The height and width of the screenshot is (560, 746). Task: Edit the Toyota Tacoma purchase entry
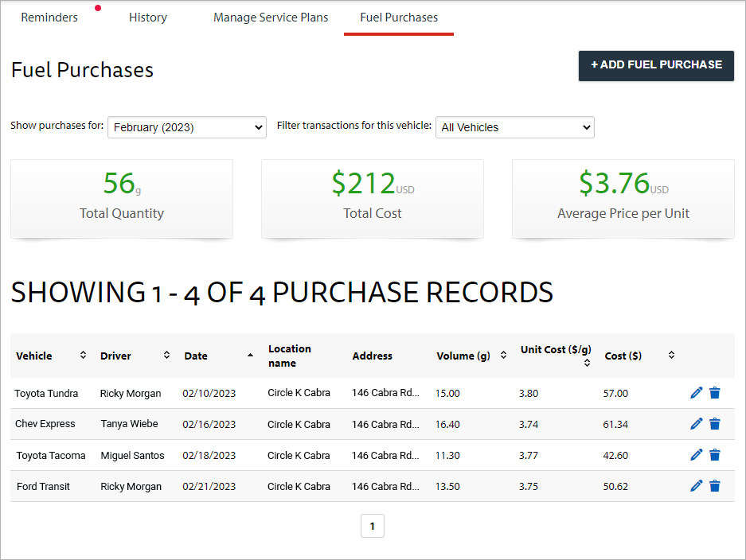click(x=696, y=454)
